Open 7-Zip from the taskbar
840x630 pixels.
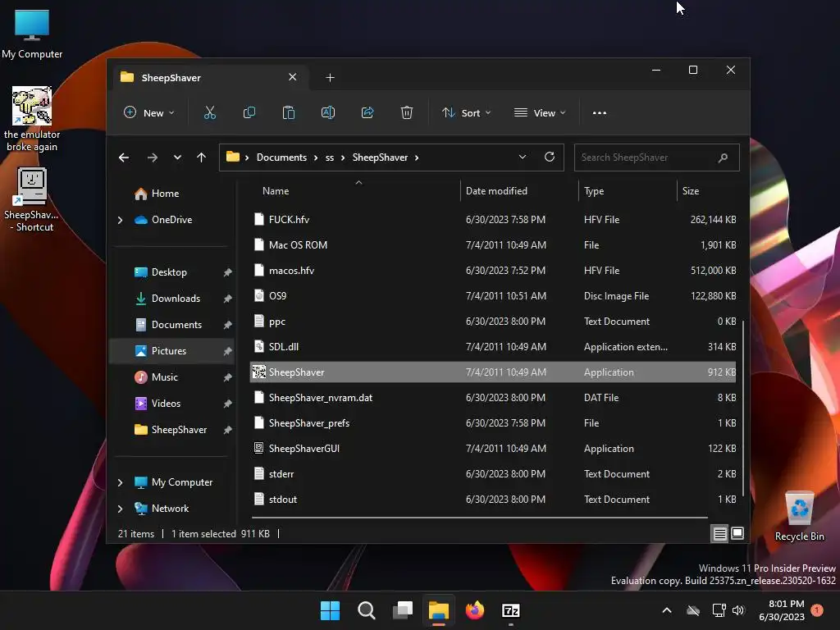coord(510,610)
